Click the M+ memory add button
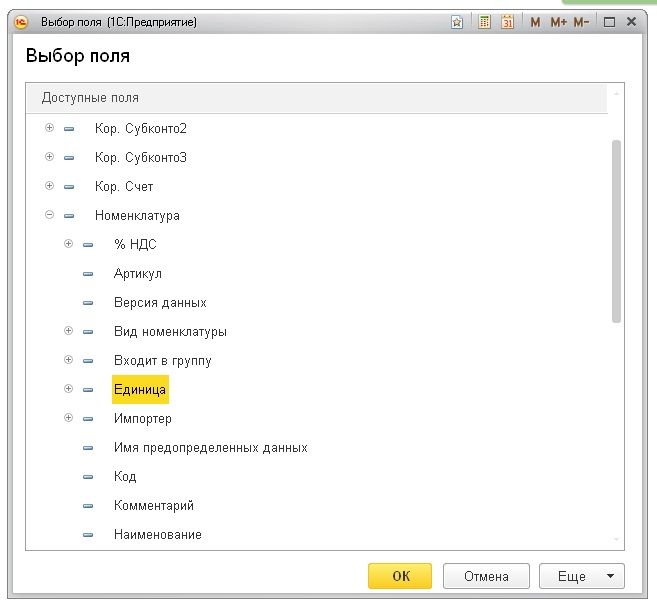 pos(559,22)
